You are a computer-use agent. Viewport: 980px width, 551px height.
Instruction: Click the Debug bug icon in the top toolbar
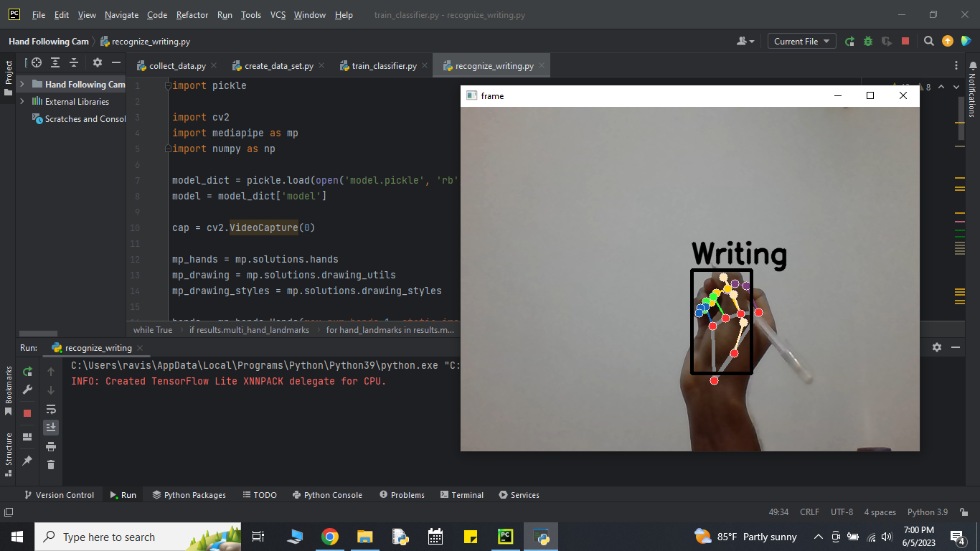[x=868, y=42]
